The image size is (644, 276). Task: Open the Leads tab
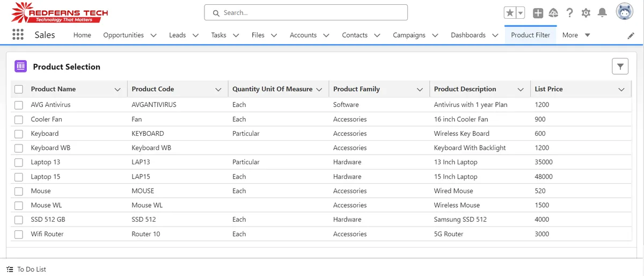click(177, 35)
